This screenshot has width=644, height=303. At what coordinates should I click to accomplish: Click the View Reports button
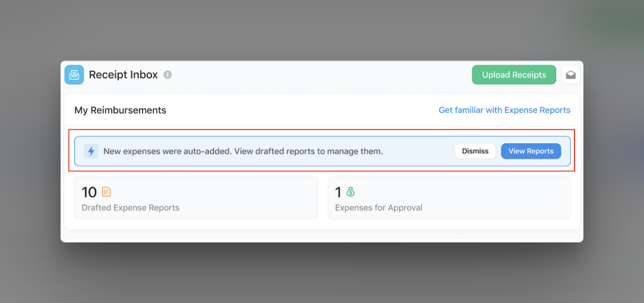coord(531,151)
